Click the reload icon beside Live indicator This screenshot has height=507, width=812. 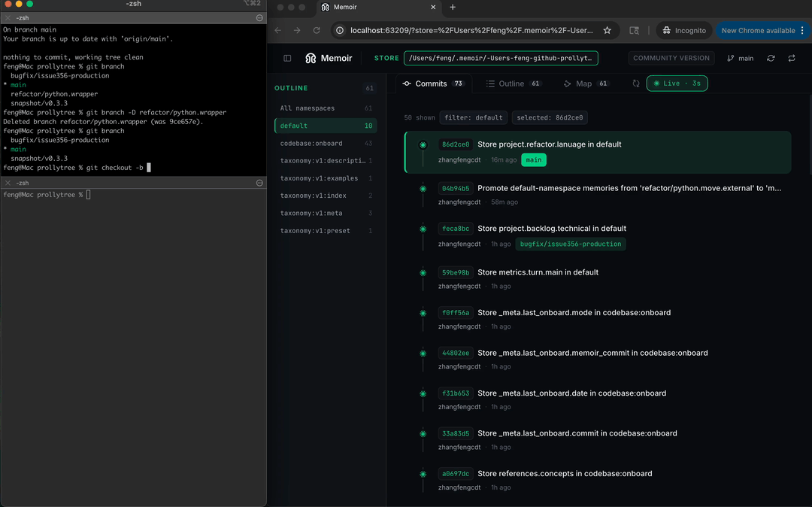point(636,83)
